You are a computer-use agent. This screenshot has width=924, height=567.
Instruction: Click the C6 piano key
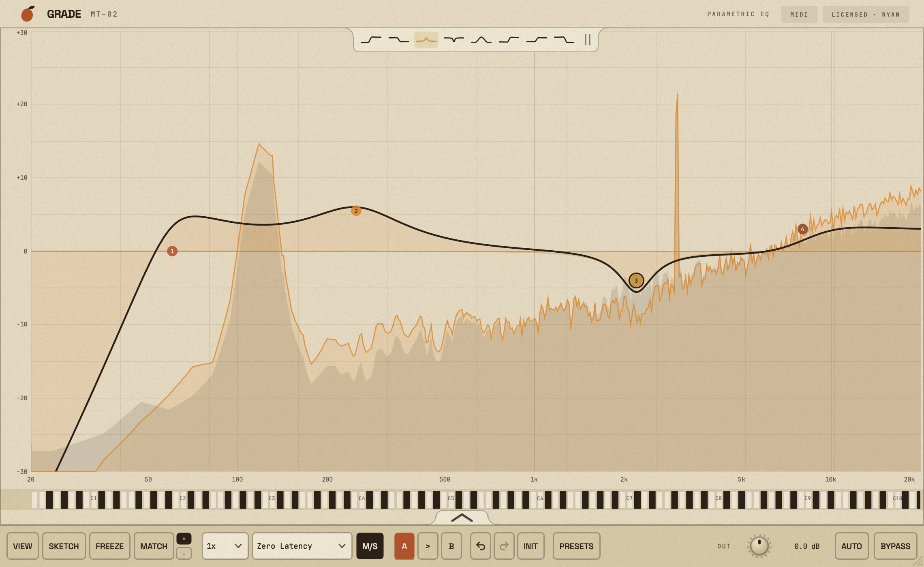[540, 500]
